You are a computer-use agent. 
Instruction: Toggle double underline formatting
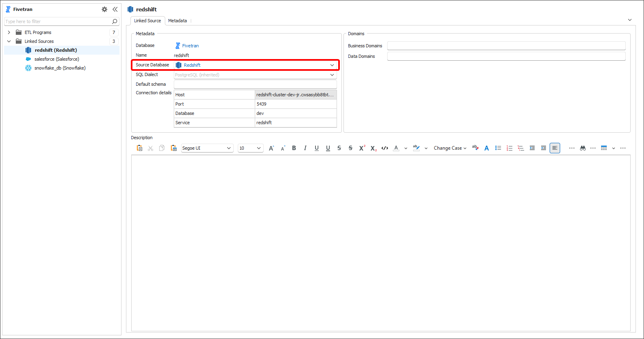point(328,148)
